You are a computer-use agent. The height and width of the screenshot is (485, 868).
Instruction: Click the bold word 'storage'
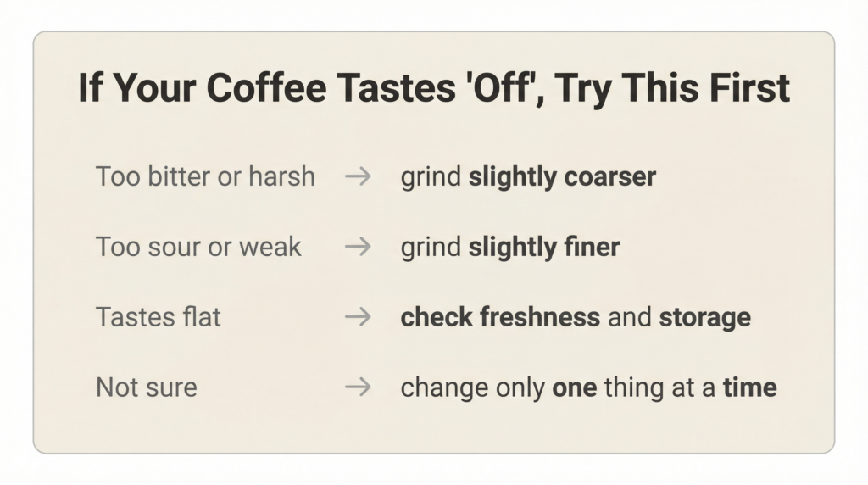click(x=704, y=318)
